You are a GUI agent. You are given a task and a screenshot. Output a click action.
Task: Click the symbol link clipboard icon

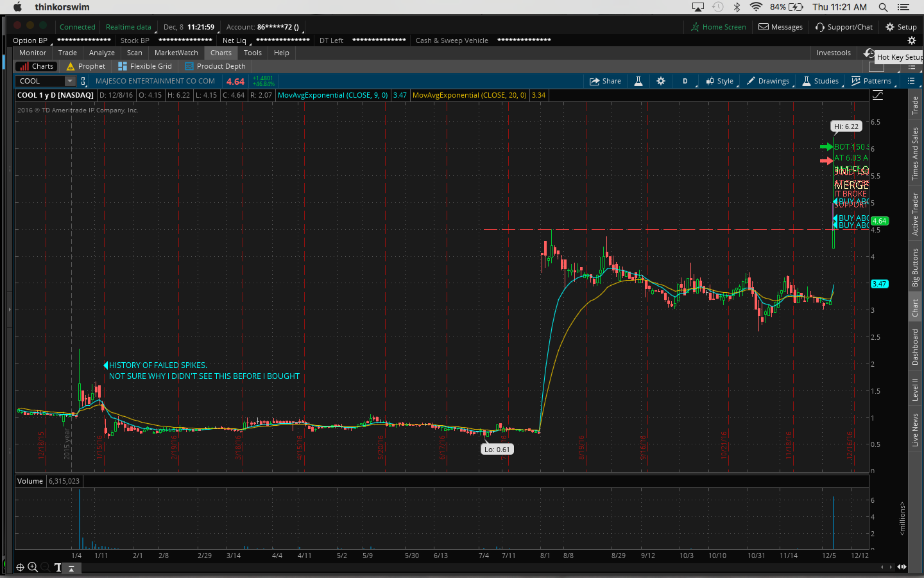pyautogui.click(x=83, y=81)
